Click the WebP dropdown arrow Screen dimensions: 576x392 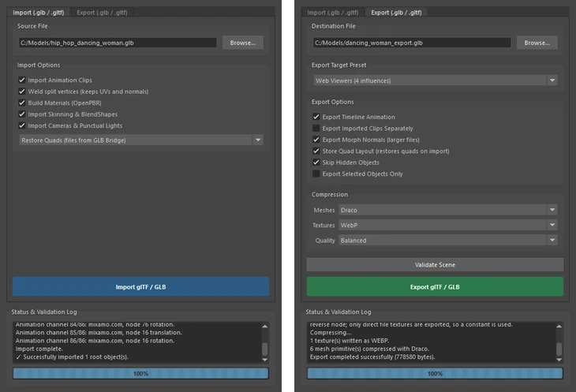(552, 225)
